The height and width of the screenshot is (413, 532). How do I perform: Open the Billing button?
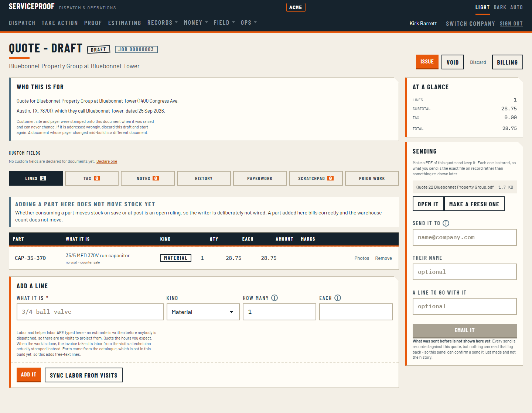pyautogui.click(x=507, y=62)
